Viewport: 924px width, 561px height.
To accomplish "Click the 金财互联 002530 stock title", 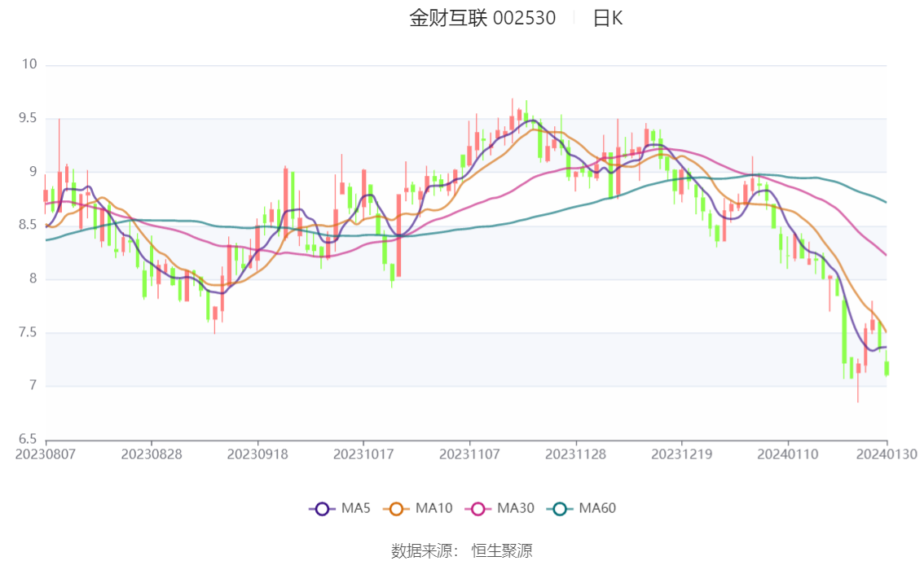I will [x=482, y=19].
